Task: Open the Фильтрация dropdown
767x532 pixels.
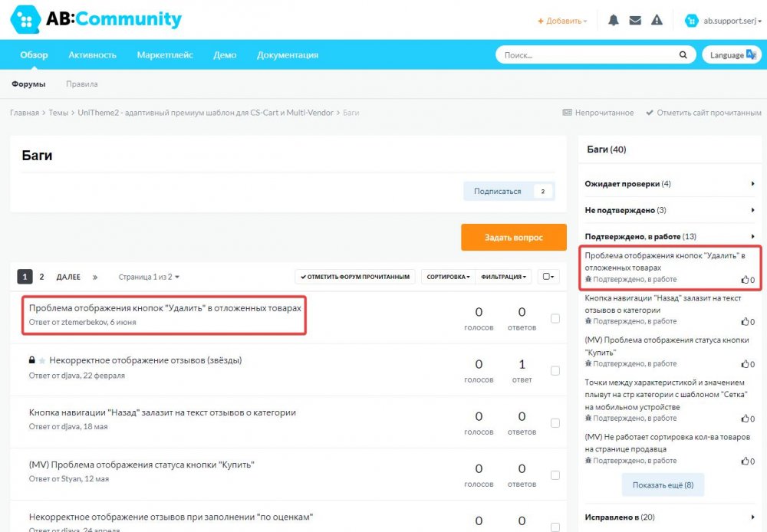Action: (503, 277)
